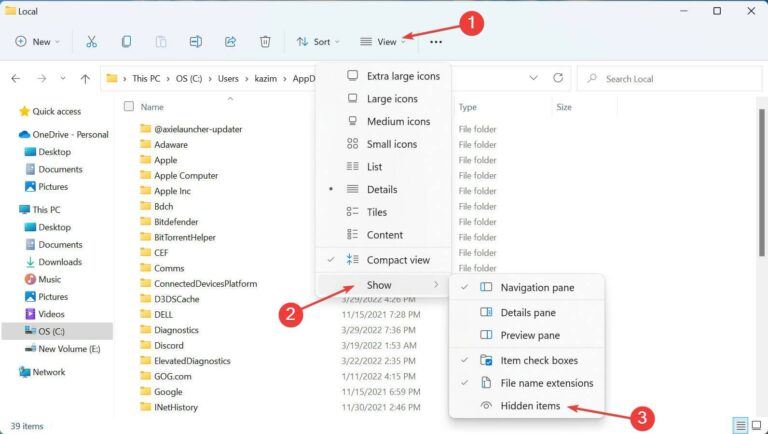Click the Rename icon in toolbar
768x434 pixels.
(x=195, y=42)
